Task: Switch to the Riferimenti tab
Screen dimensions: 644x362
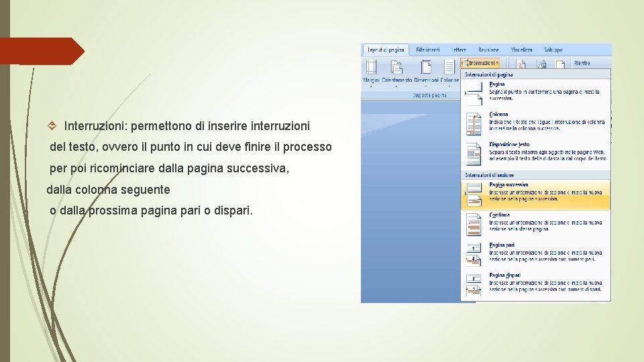Action: [x=427, y=50]
